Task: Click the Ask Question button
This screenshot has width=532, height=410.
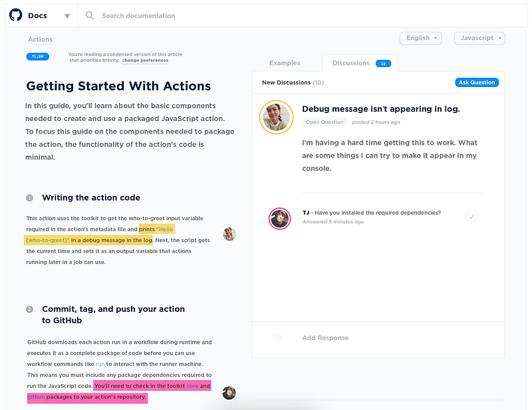Action: coord(477,82)
